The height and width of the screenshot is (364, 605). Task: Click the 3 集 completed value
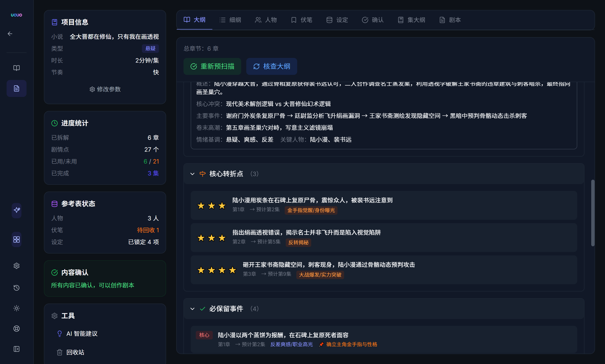[153, 173]
